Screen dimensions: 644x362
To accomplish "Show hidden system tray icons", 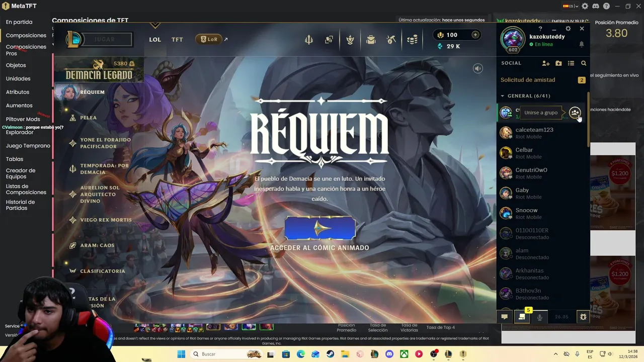I will (x=555, y=354).
